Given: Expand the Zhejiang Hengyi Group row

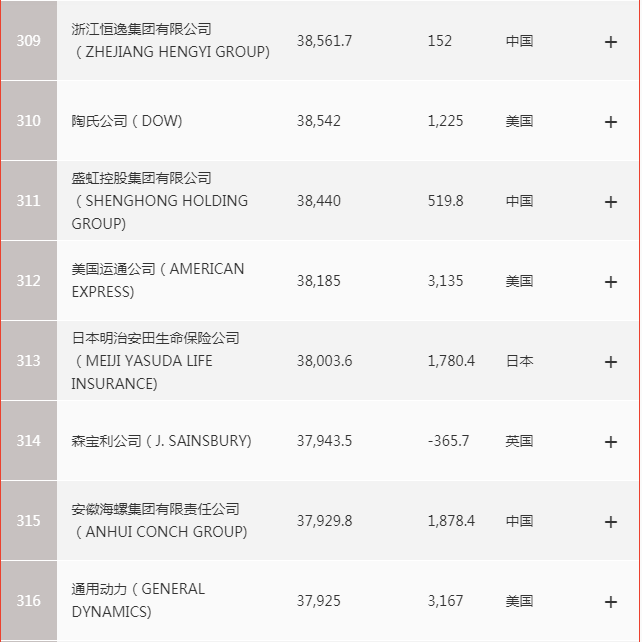Looking at the screenshot, I should click(611, 42).
